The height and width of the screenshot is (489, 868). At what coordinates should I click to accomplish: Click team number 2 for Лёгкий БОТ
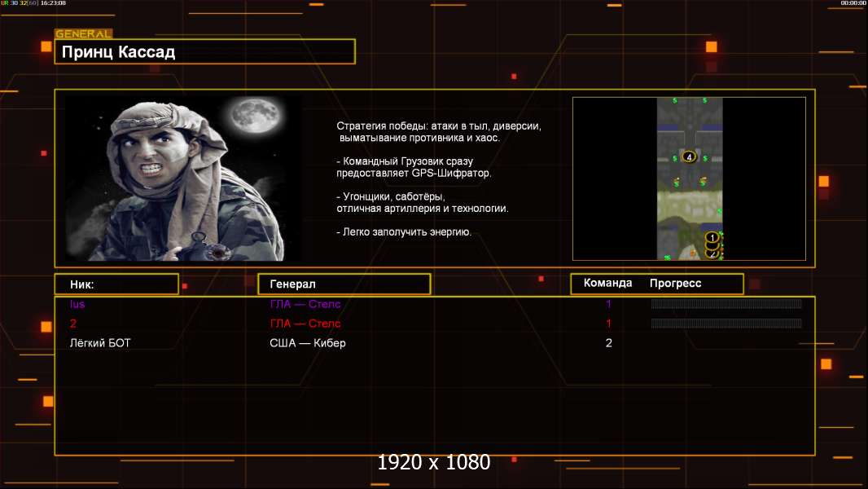(609, 343)
